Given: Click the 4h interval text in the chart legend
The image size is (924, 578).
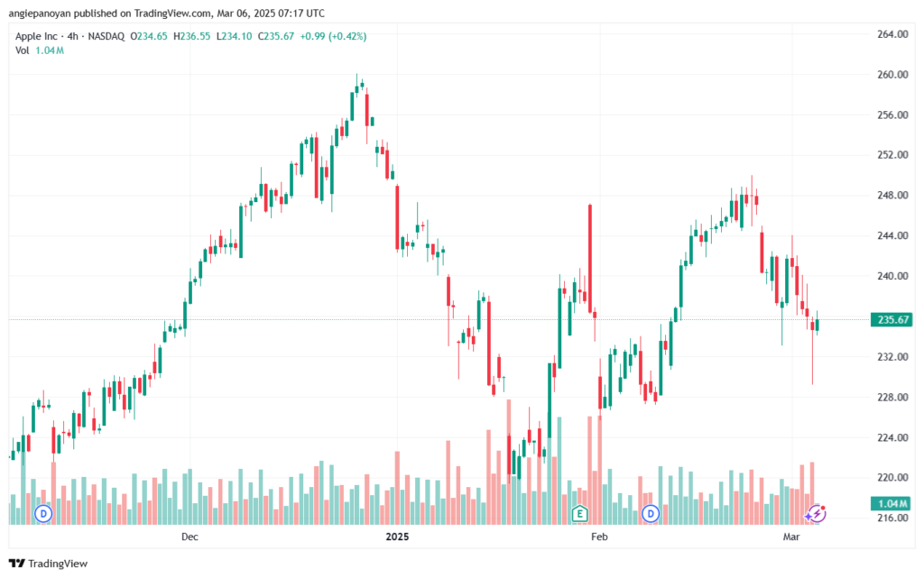Looking at the screenshot, I should (72, 36).
